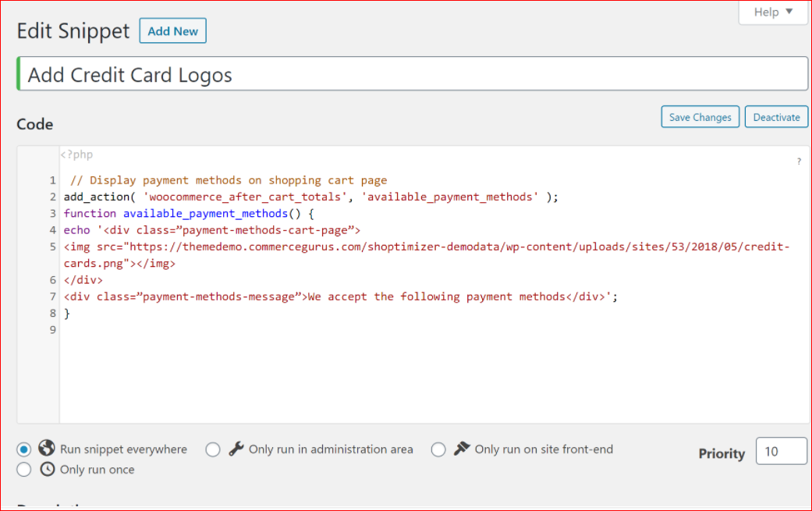
Task: Click the pushpin icon for site front-end
Action: (x=462, y=449)
